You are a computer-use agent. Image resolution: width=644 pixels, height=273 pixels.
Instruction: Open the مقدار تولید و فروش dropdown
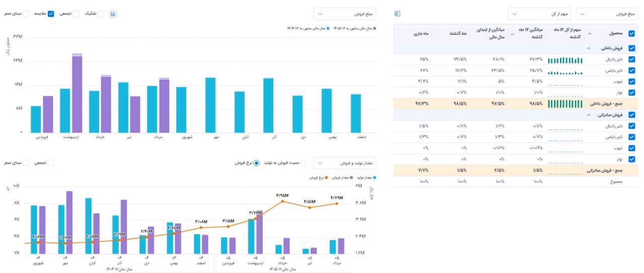(345, 163)
